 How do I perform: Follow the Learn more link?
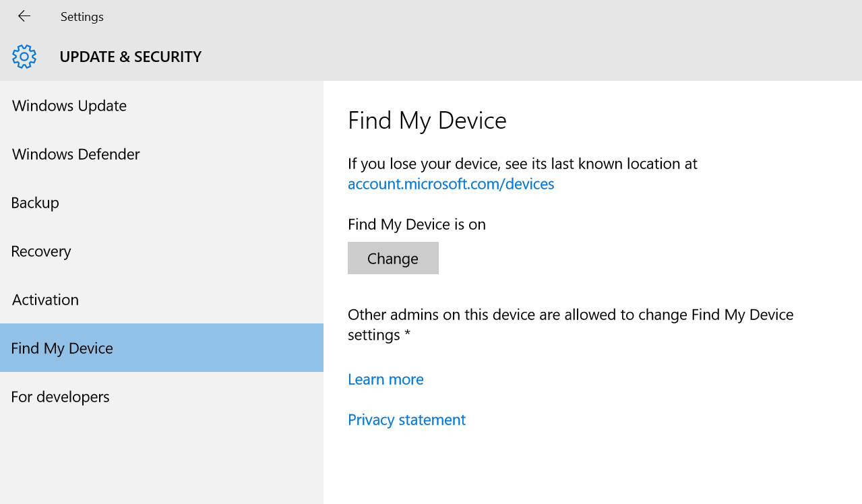pyautogui.click(x=386, y=379)
